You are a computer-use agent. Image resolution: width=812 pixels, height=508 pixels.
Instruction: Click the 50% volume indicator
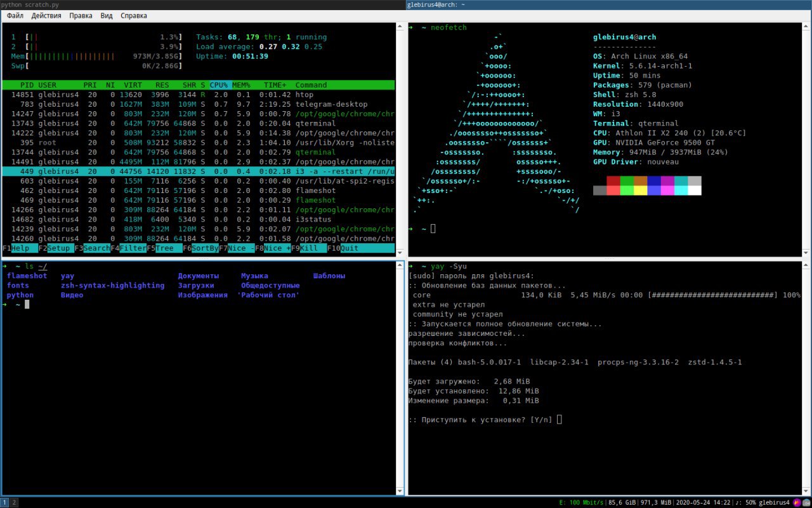coord(745,503)
